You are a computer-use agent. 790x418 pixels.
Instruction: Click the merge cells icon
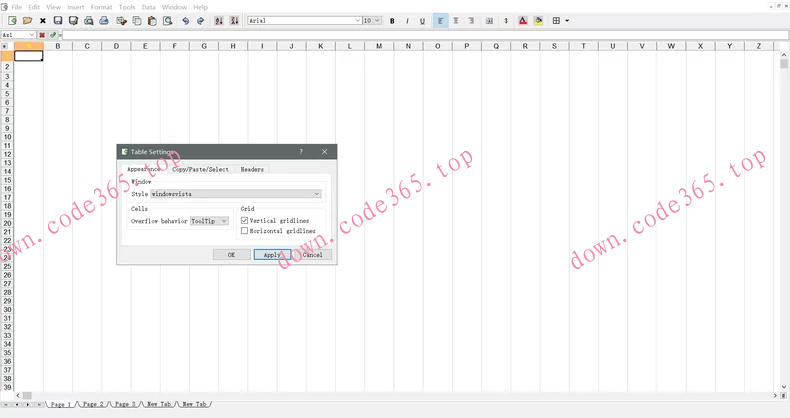coord(489,21)
